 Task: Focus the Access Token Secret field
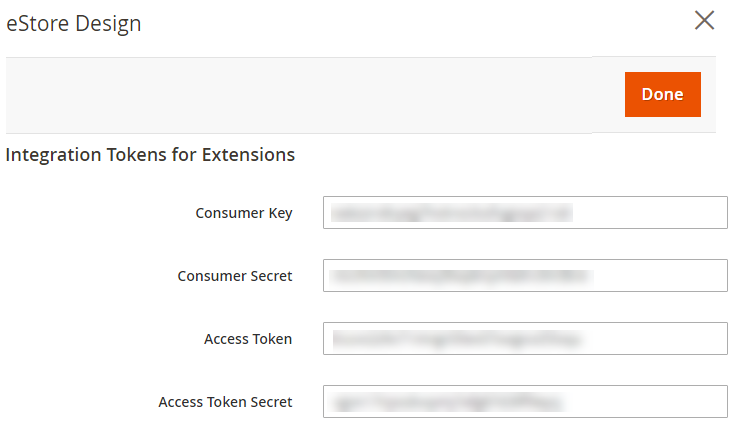click(525, 402)
